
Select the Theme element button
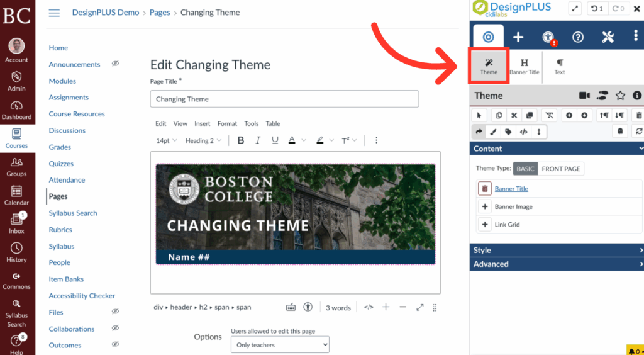489,67
